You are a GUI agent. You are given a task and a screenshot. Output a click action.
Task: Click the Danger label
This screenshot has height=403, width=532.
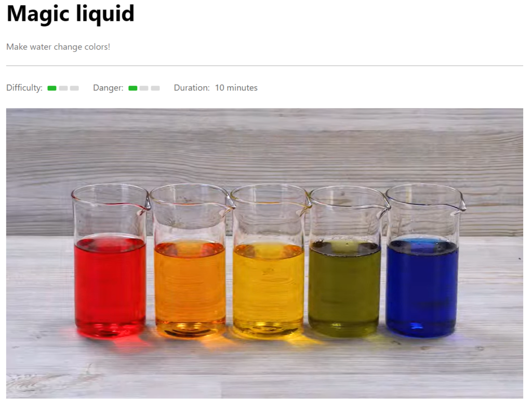(108, 88)
